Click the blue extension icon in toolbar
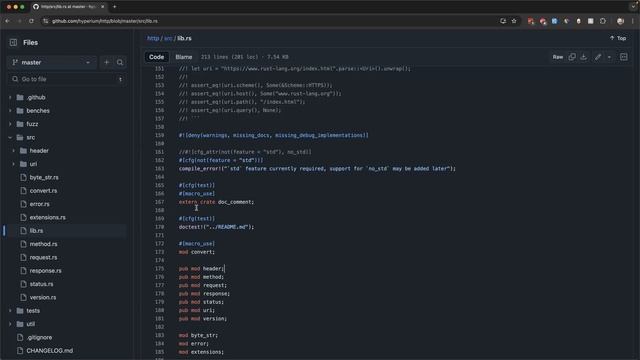 pyautogui.click(x=554, y=21)
